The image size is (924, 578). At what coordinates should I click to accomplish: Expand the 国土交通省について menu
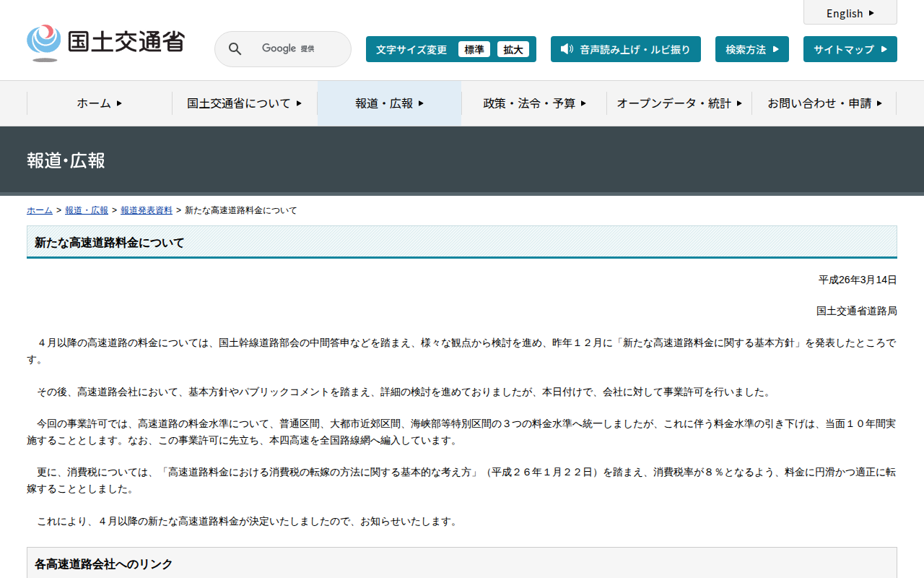click(244, 103)
